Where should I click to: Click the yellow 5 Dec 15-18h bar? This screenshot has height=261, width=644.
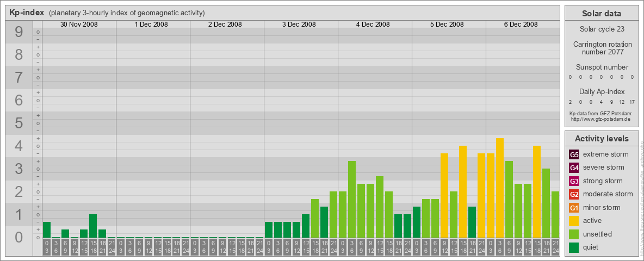coord(462,191)
